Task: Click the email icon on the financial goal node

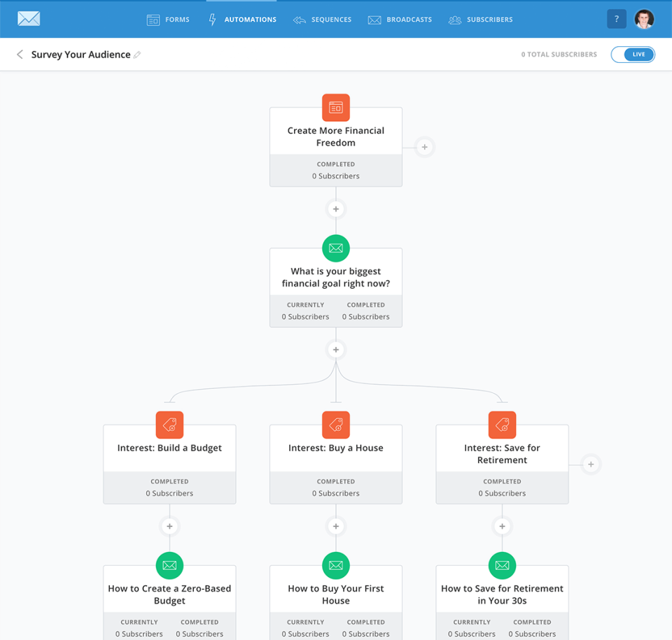Action: tap(335, 248)
